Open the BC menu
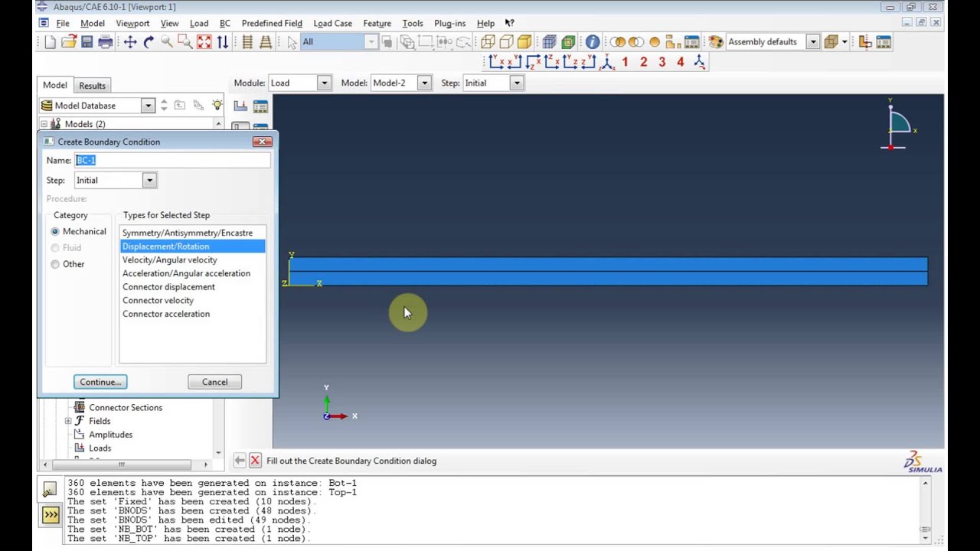 click(225, 23)
